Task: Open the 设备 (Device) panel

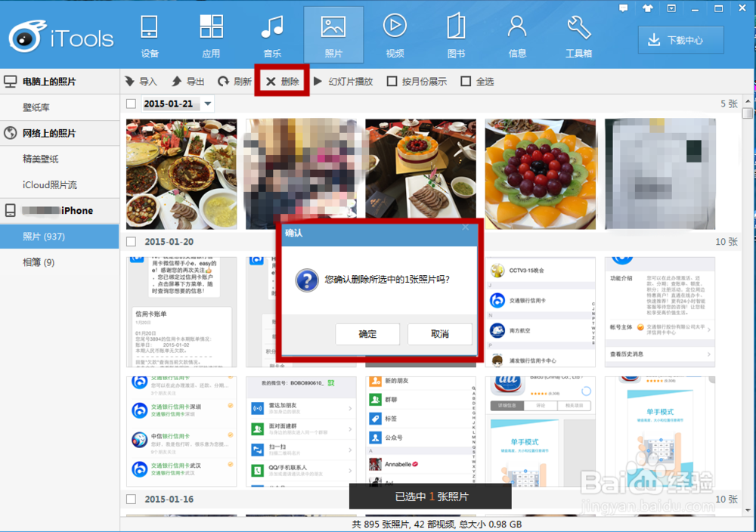Action: coord(150,34)
